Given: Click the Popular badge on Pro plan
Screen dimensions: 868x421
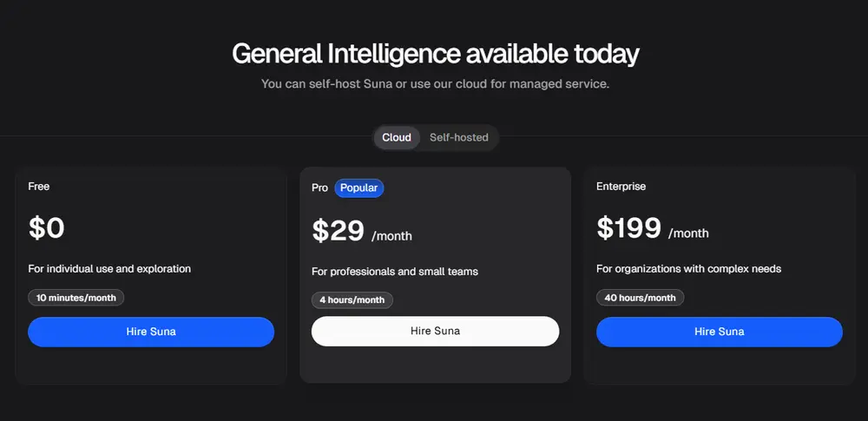Looking at the screenshot, I should tap(358, 187).
